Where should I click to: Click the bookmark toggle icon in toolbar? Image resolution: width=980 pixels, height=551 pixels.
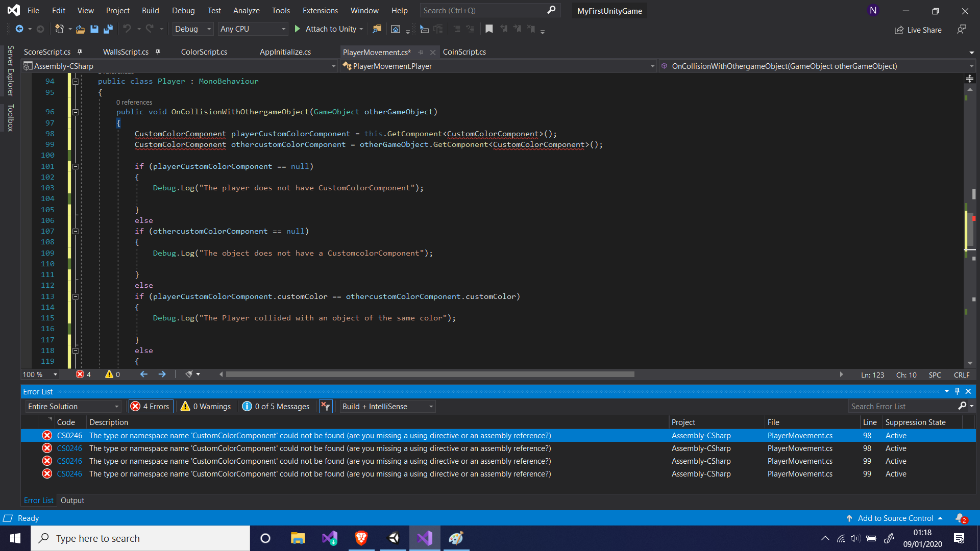coord(489,29)
